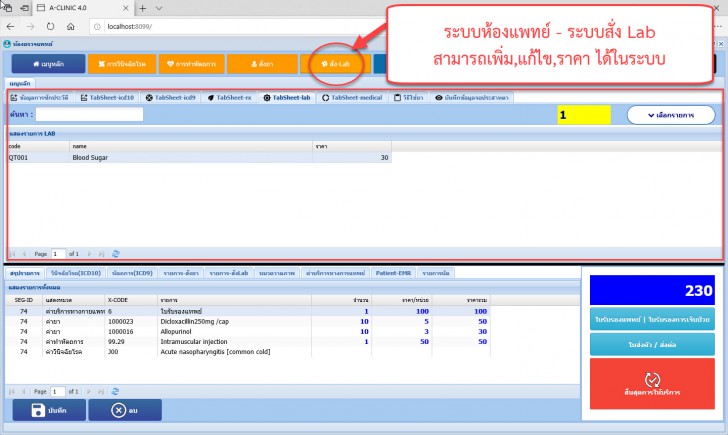This screenshot has width=728, height=435.
Task: Select the Blood Sugar lab row
Action: (x=200, y=157)
